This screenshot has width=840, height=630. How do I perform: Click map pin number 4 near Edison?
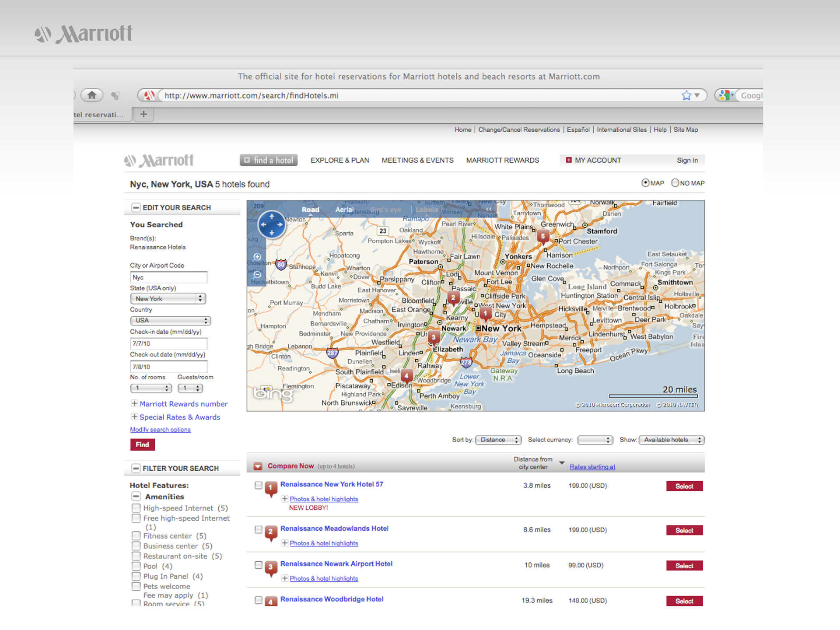coord(406,376)
